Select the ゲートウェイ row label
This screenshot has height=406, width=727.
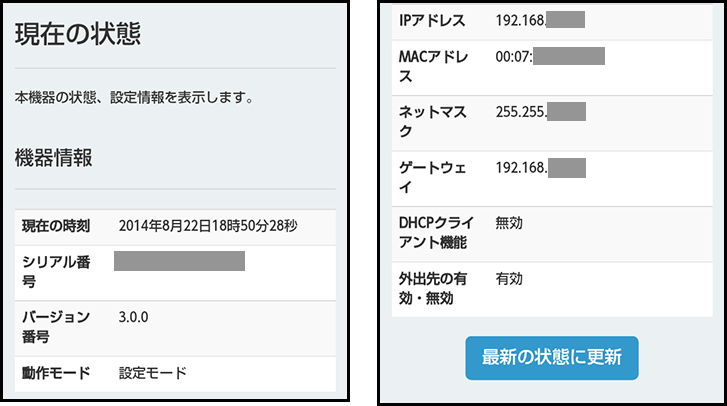pos(433,178)
